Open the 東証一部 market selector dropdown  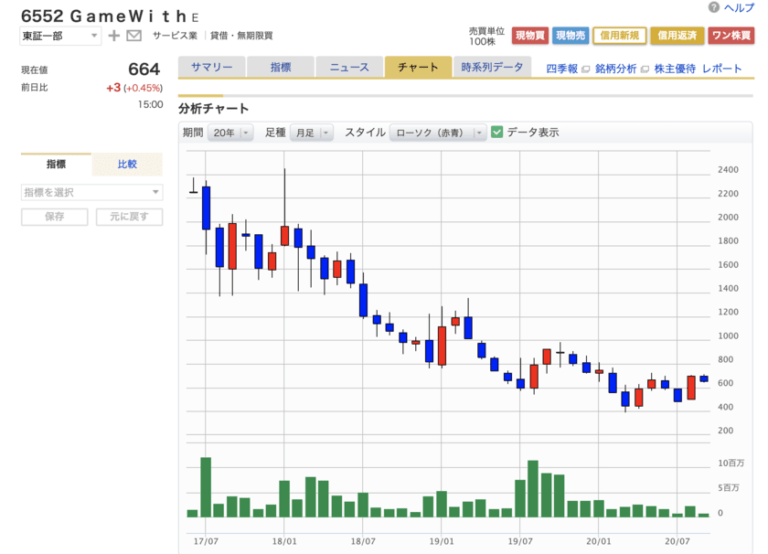coord(60,36)
